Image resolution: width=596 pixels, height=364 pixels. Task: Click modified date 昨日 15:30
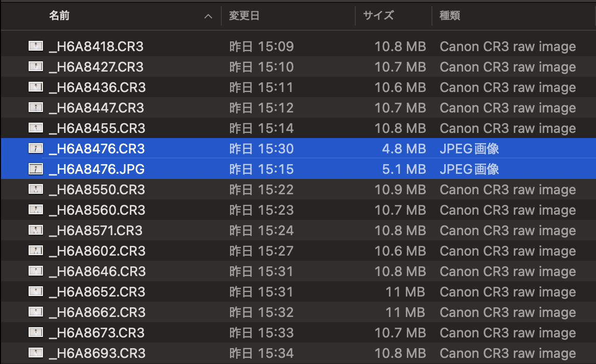pyautogui.click(x=262, y=149)
